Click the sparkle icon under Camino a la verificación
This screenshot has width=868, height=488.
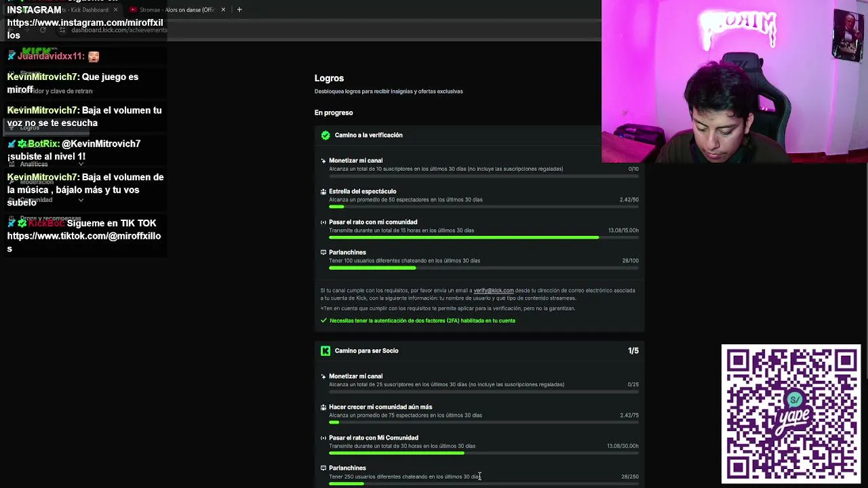[323, 161]
